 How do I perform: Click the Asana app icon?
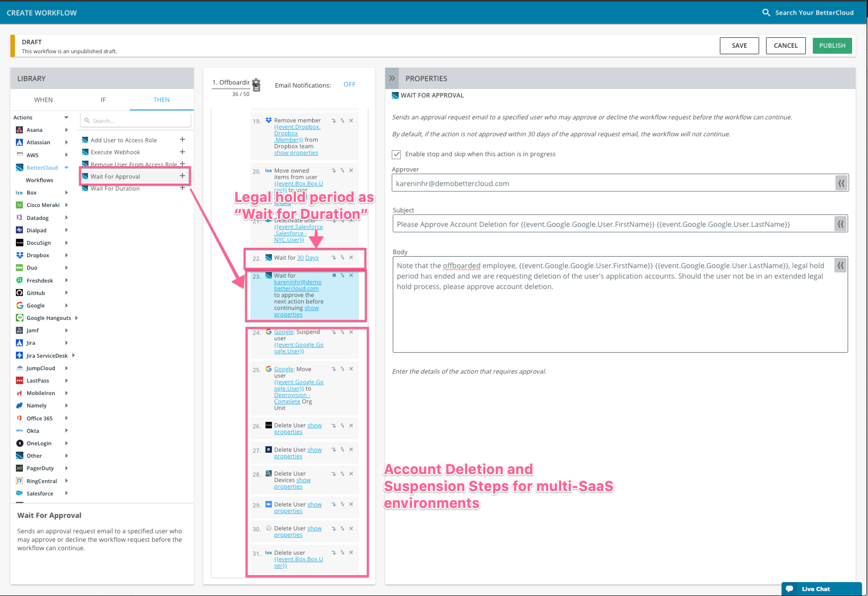click(x=19, y=130)
